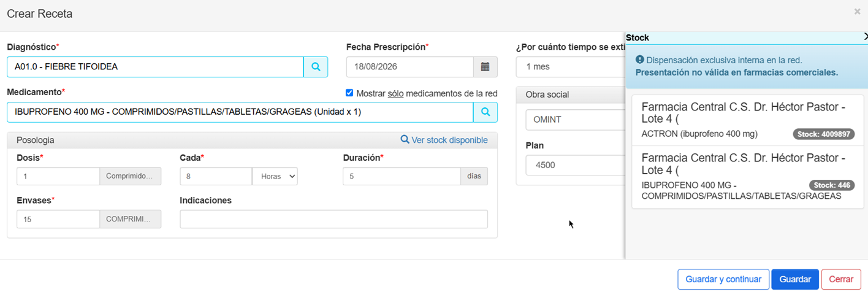868x297 pixels.
Task: Click the 'Comprimido...' dose unit addon
Action: coord(131,176)
